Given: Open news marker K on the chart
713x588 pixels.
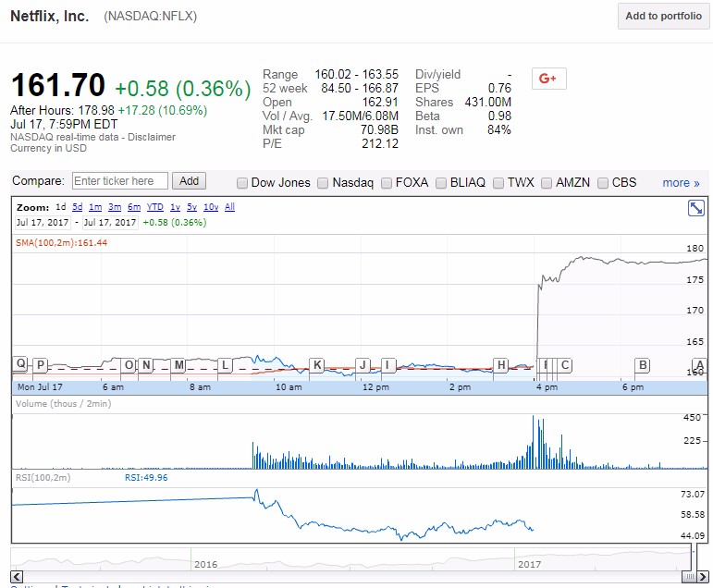Looking at the screenshot, I should point(317,365).
